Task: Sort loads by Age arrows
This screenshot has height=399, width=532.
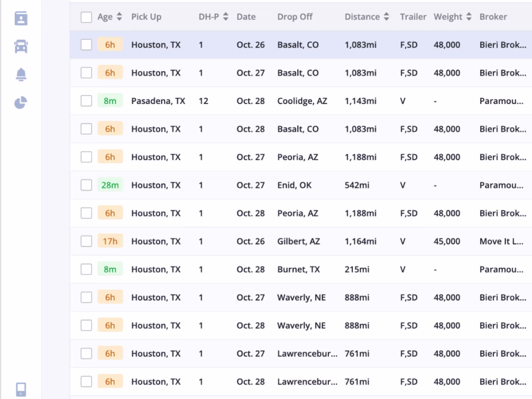Action: (x=119, y=17)
